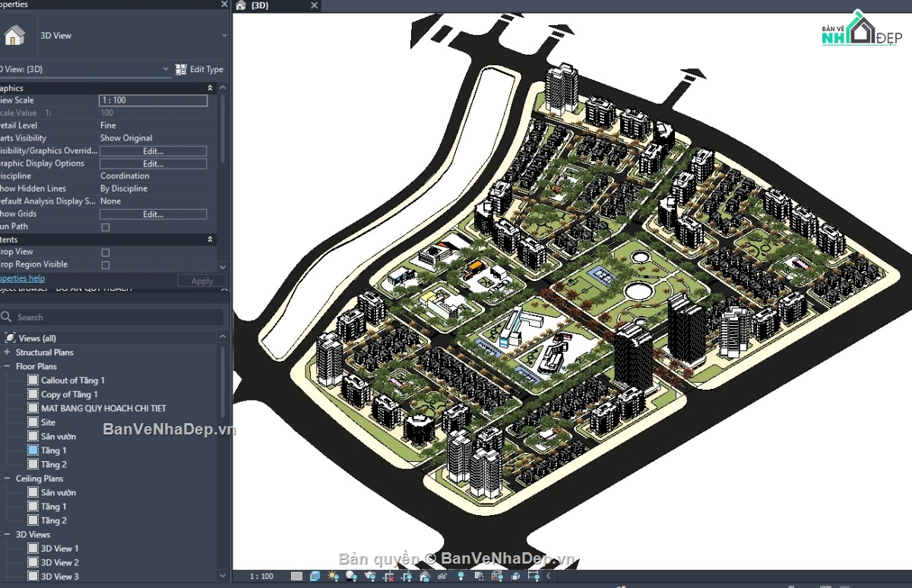Click the search magnifier icon in Project Browser
The height and width of the screenshot is (588, 912).
pyautogui.click(x=7, y=317)
